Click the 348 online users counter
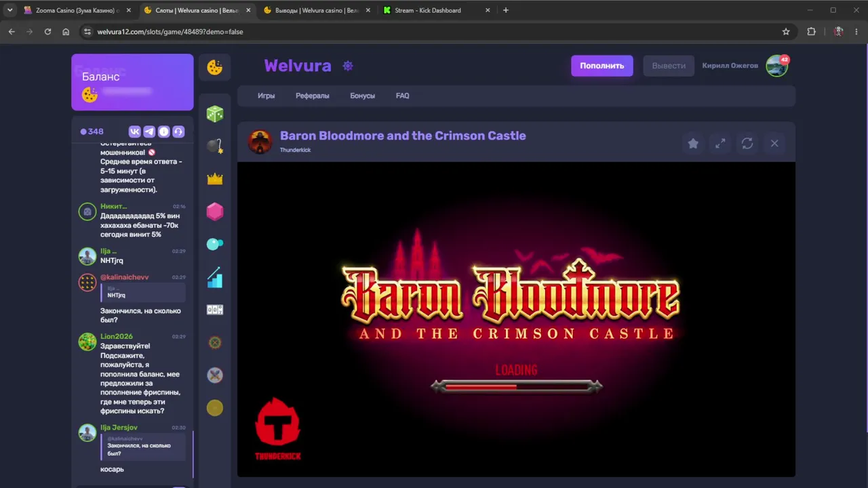868x488 pixels. (92, 131)
